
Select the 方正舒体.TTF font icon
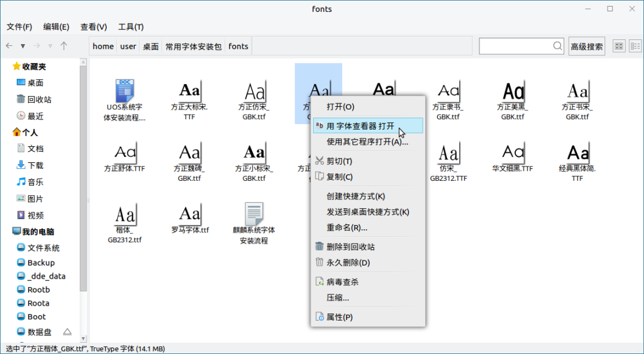tap(125, 153)
